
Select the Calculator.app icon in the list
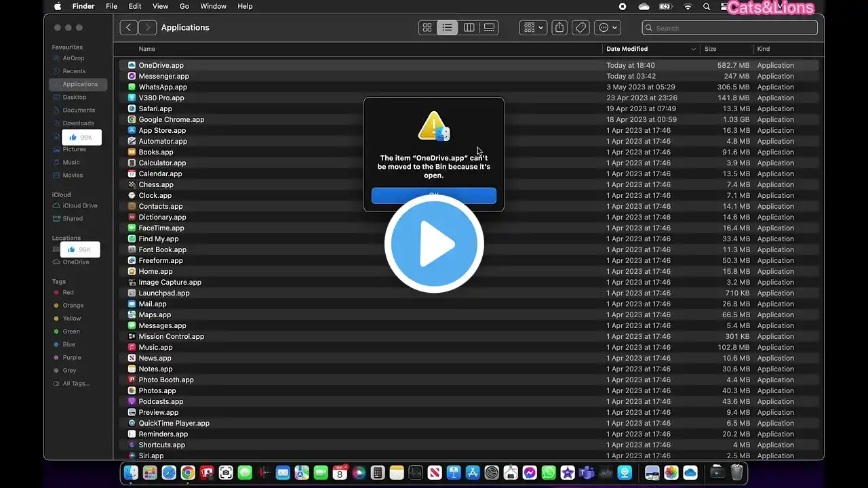pyautogui.click(x=132, y=163)
